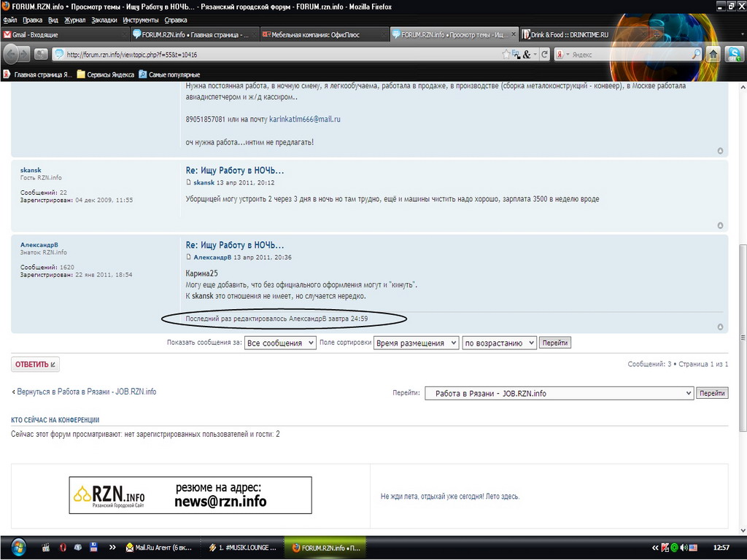Click the Windows Start orb

click(x=18, y=547)
